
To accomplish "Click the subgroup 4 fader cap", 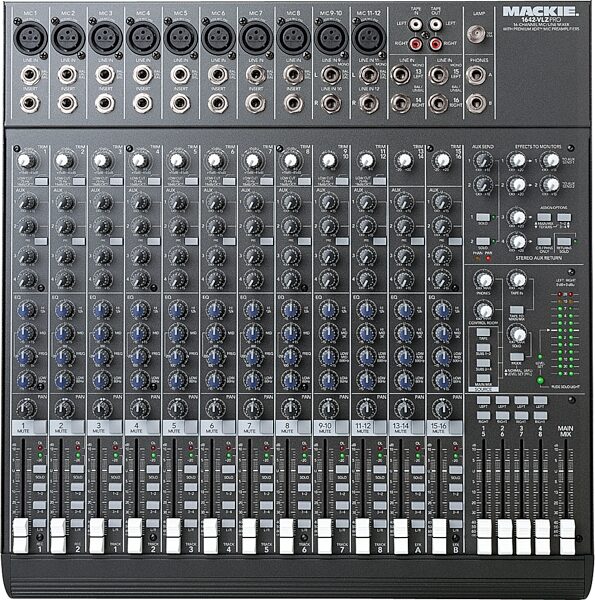I will (542, 536).
